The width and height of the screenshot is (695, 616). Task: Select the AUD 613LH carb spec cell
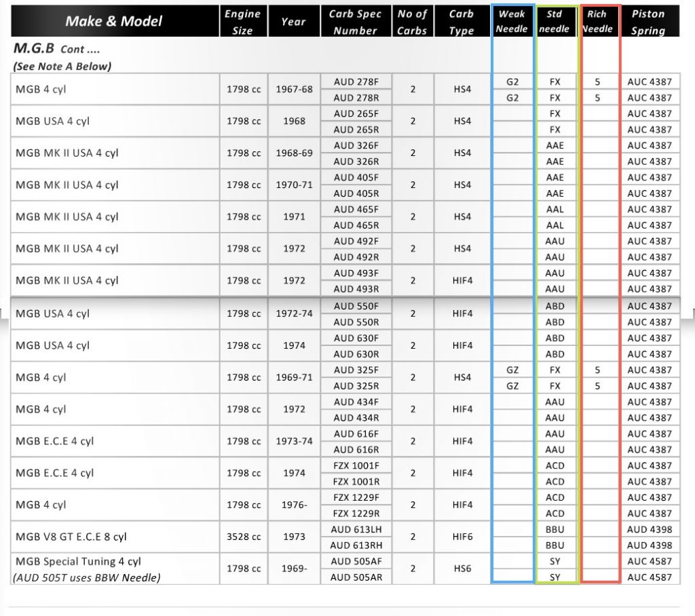356,530
